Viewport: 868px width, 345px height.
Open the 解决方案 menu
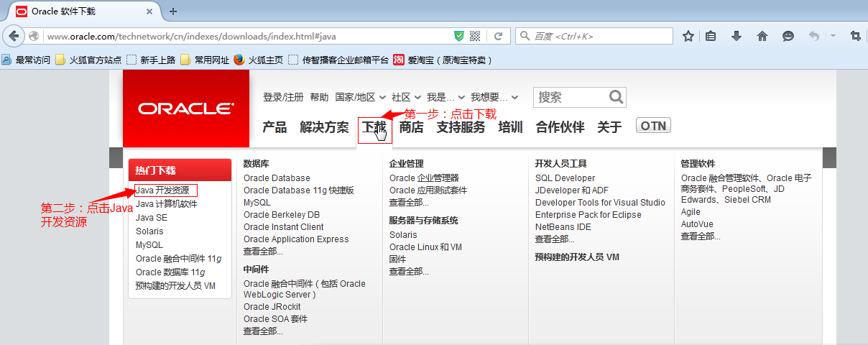click(324, 127)
